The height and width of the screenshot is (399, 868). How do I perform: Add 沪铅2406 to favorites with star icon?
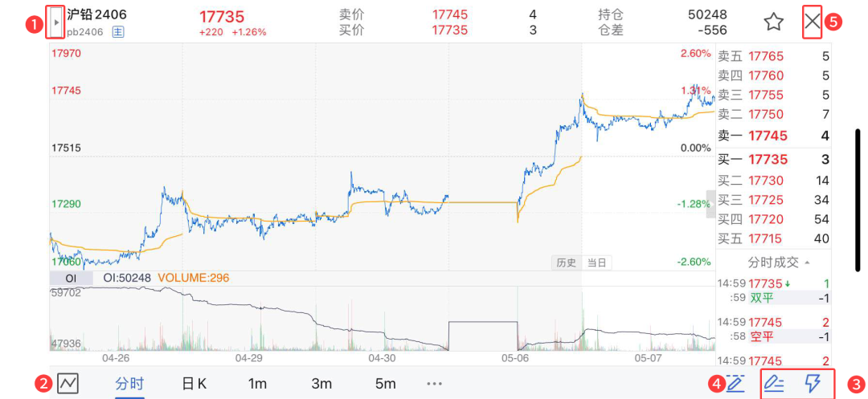click(x=773, y=22)
